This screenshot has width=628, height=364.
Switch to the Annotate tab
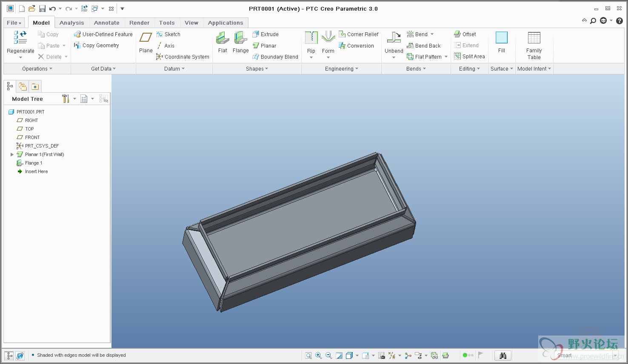point(106,23)
